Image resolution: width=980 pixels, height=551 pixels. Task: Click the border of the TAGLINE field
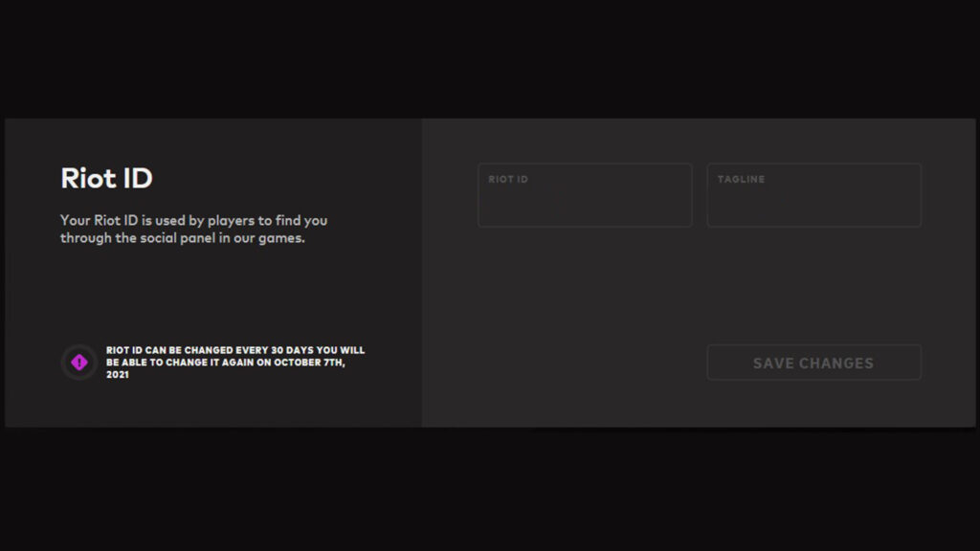pos(813,164)
